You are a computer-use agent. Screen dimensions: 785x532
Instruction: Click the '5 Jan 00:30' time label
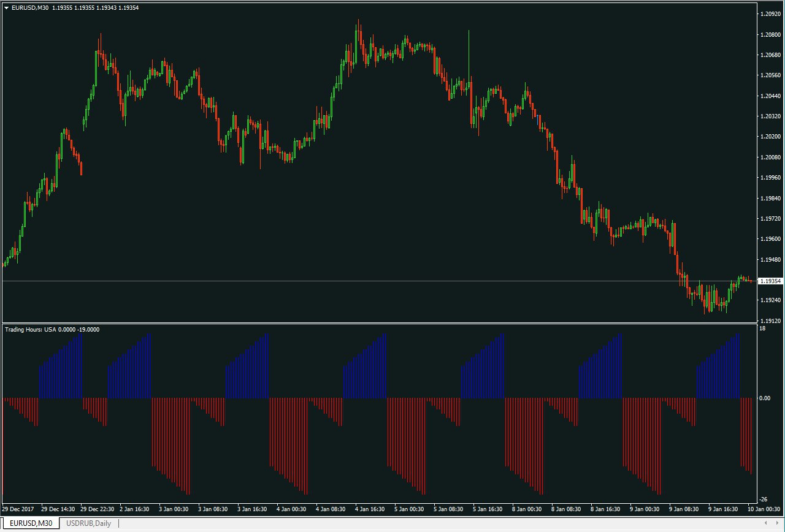[x=410, y=509]
